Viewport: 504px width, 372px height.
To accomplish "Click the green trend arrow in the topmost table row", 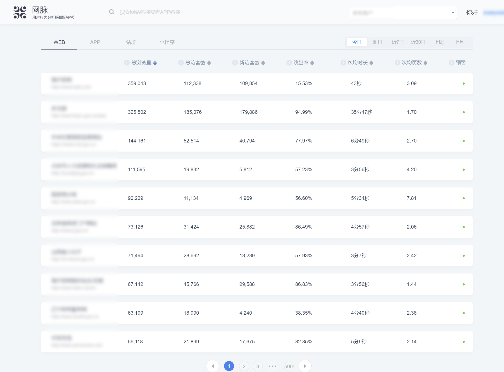I will [464, 83].
